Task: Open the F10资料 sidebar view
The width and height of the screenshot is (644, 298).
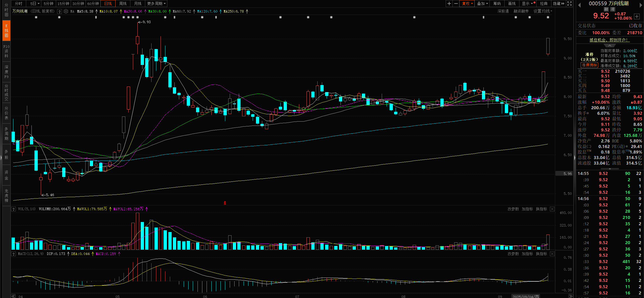Action: [x=6, y=51]
